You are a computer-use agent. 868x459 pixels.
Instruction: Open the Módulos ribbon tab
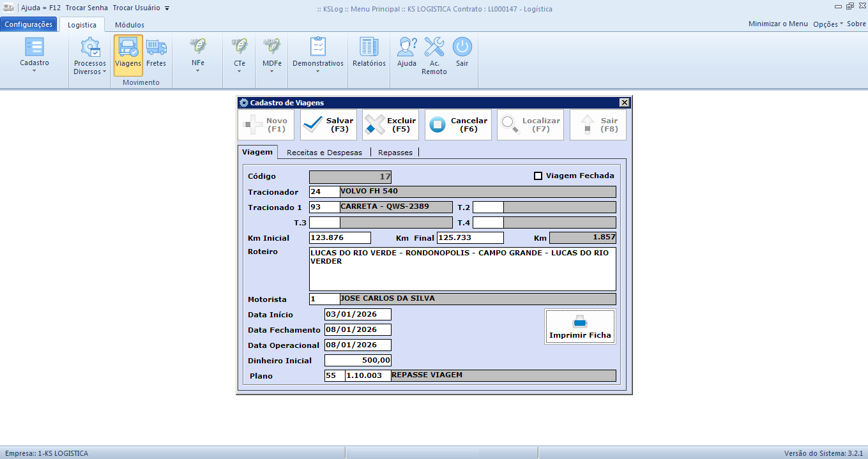pyautogui.click(x=130, y=25)
